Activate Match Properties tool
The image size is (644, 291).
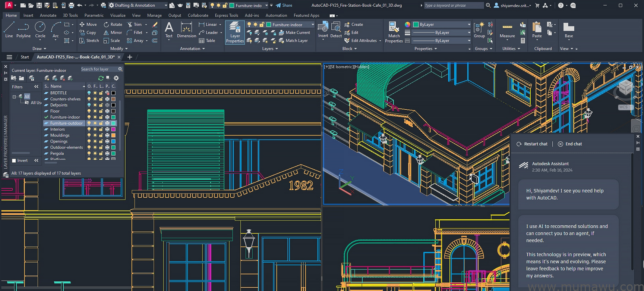click(x=394, y=32)
